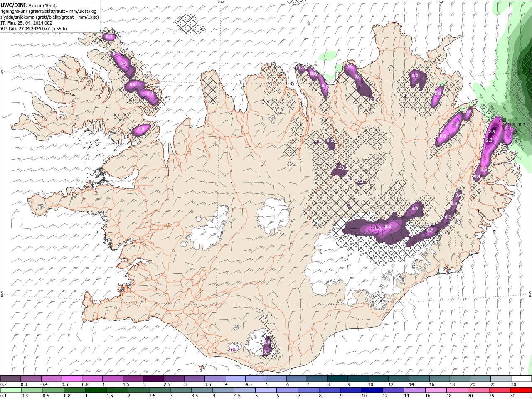Viewport: 532px width, 399px height.
Task: Click the 'UWC/DINI: Vindur (10m),' title line
Action: coord(29,5)
